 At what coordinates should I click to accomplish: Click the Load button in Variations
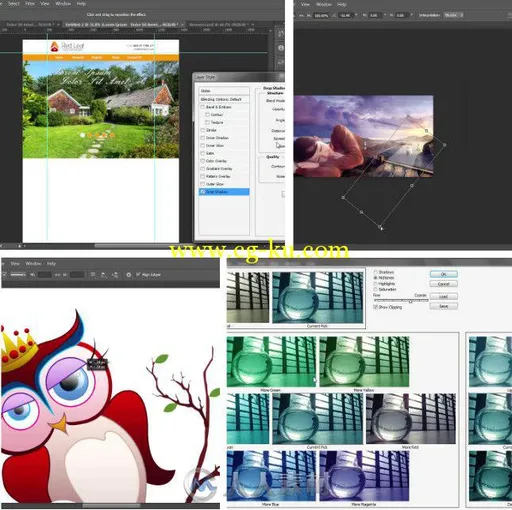443,296
